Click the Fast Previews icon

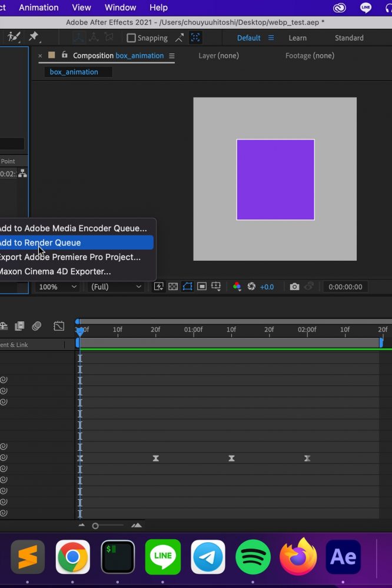point(158,287)
